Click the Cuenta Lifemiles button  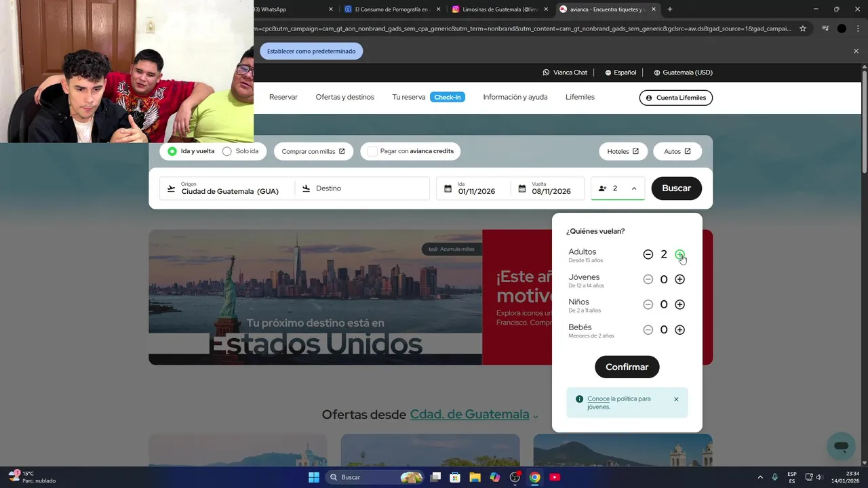[676, 98]
